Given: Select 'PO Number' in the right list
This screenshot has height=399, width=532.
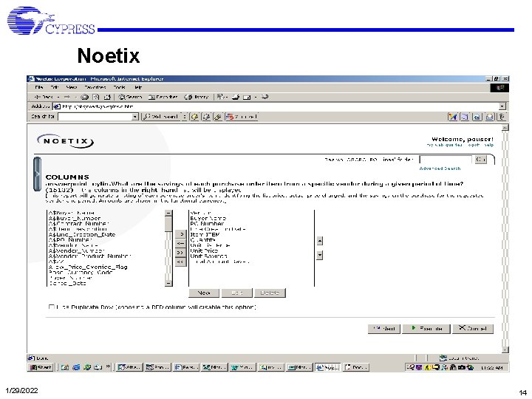Looking at the screenshot, I should coord(207,224).
